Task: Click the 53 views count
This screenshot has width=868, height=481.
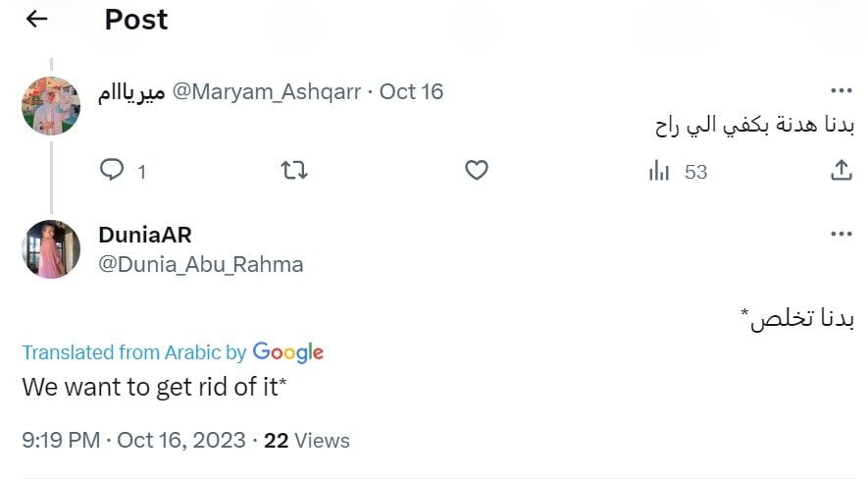Action: pos(695,172)
